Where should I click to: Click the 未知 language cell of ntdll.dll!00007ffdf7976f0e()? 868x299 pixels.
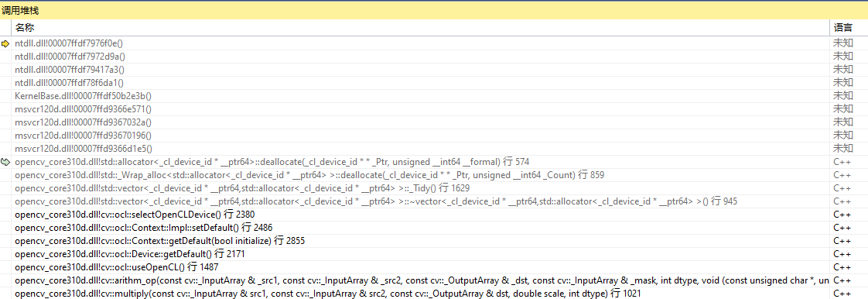[842, 43]
